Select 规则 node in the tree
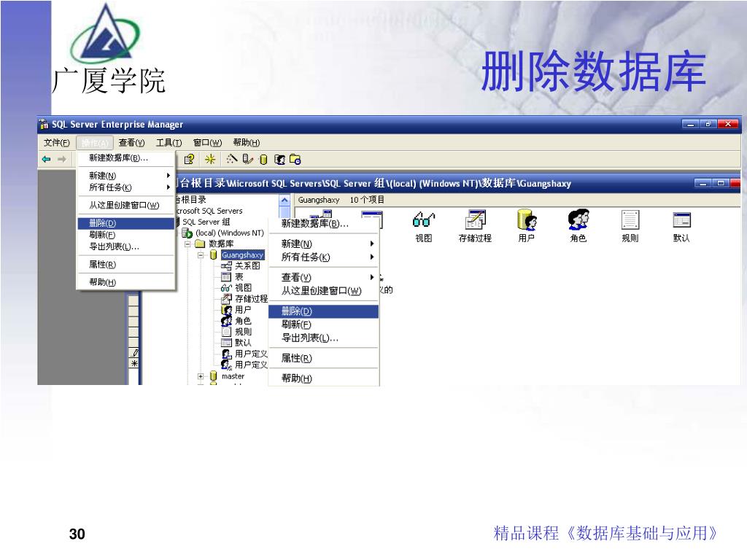The image size is (747, 560). click(243, 332)
